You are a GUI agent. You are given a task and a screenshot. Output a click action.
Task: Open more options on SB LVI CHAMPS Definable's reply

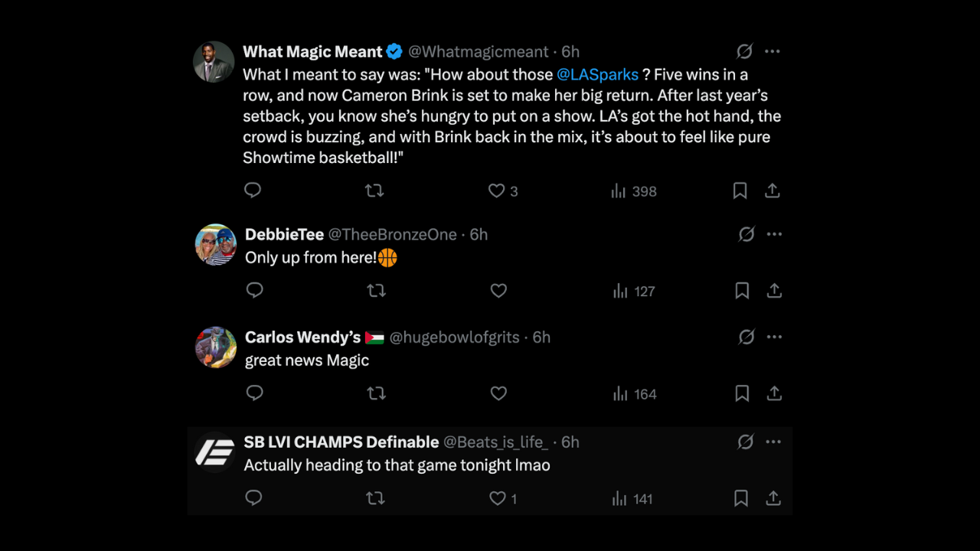click(773, 442)
